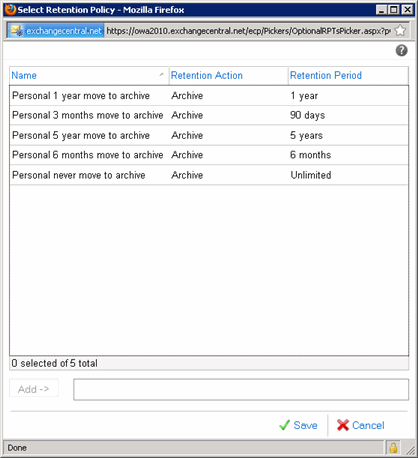Screen dimensions: 418x458
Task: Select Personal 6 months move to archive
Action: 209,155
